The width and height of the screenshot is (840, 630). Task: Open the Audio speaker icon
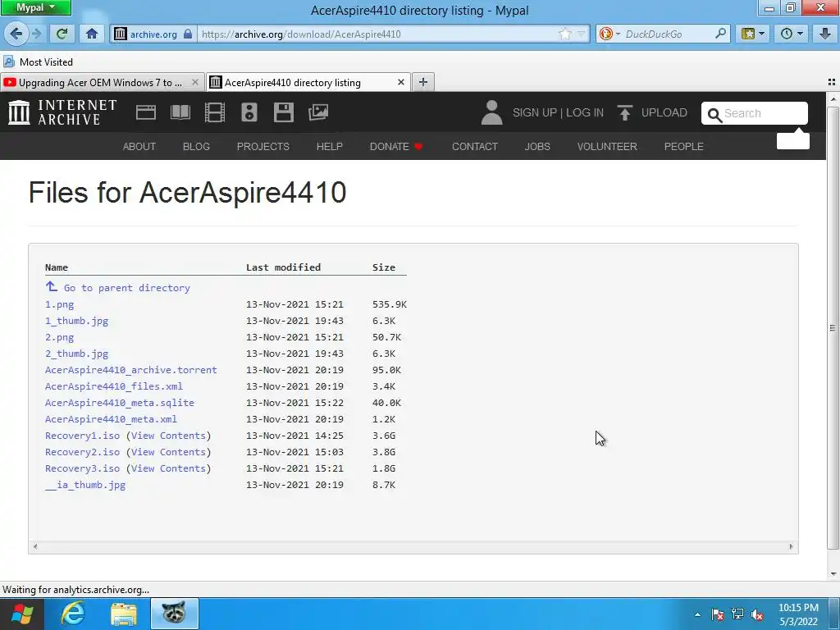(249, 112)
